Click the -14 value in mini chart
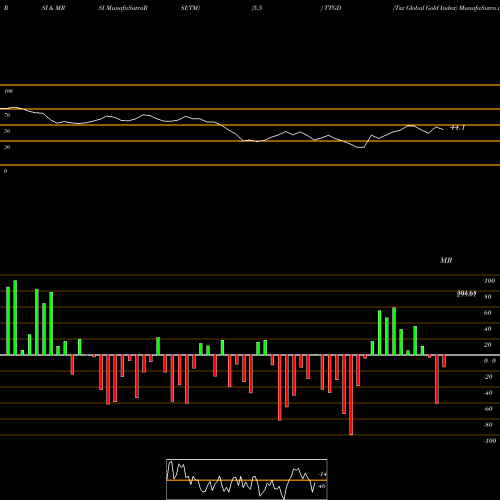This screenshot has width=500, height=500. pos(322,474)
